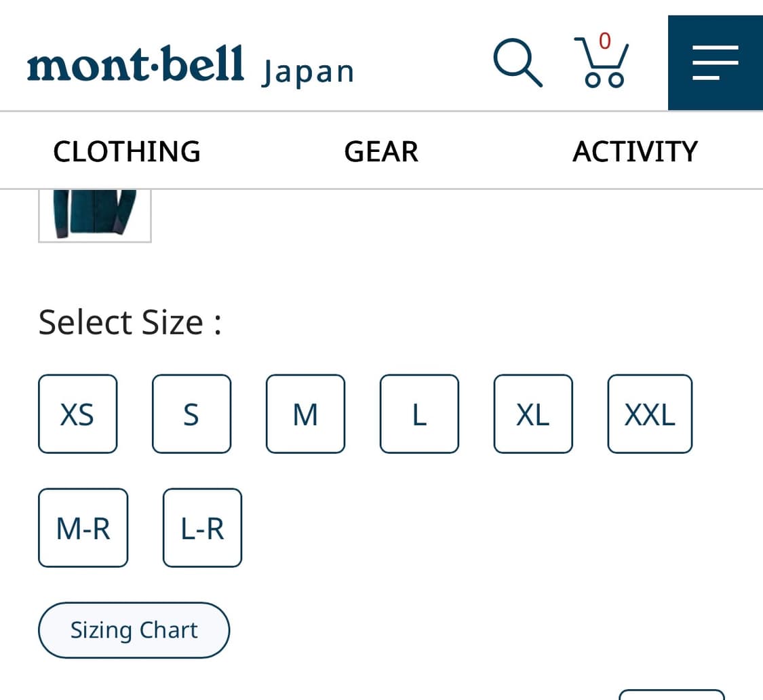The height and width of the screenshot is (700, 763).
Task: Open the CLOTHING tab
Action: tap(127, 151)
